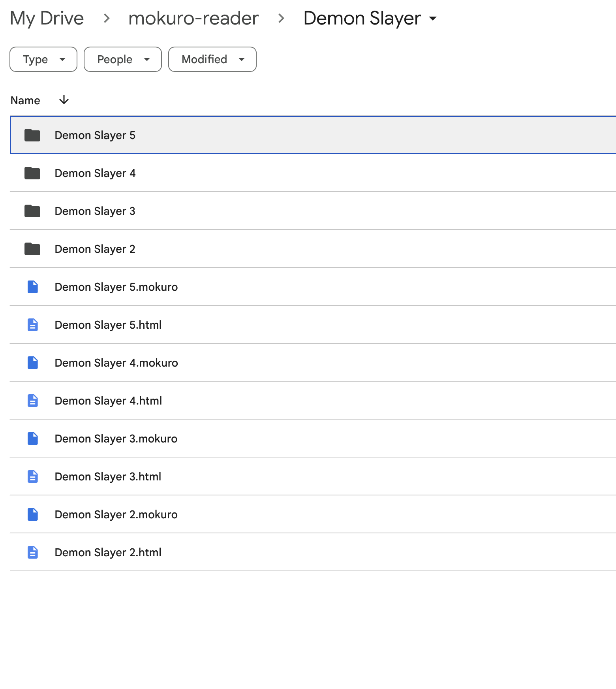Click the Demon Slayer 5.html document icon
Image resolution: width=616 pixels, height=689 pixels.
pos(33,325)
